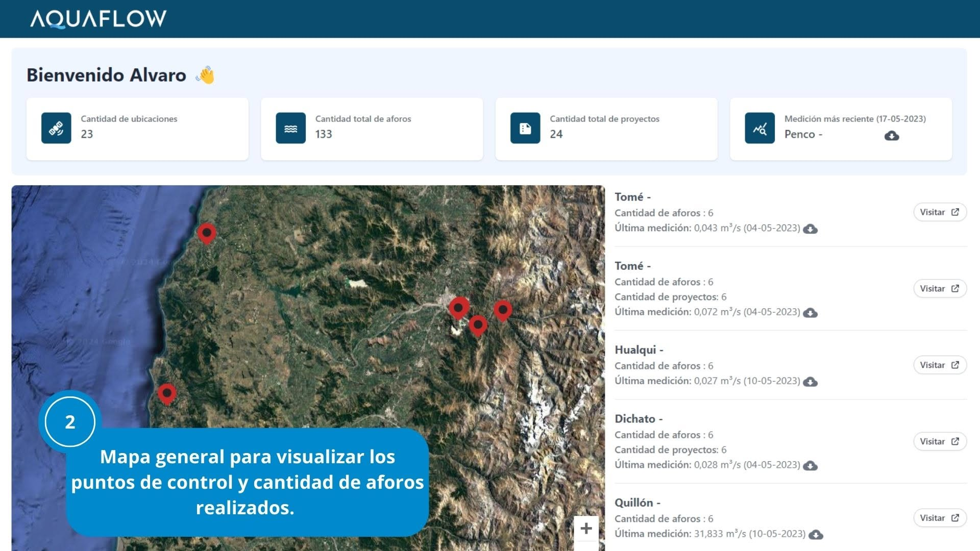This screenshot has width=980, height=551.
Task: Select the southern coastal map marker
Action: [x=167, y=394]
